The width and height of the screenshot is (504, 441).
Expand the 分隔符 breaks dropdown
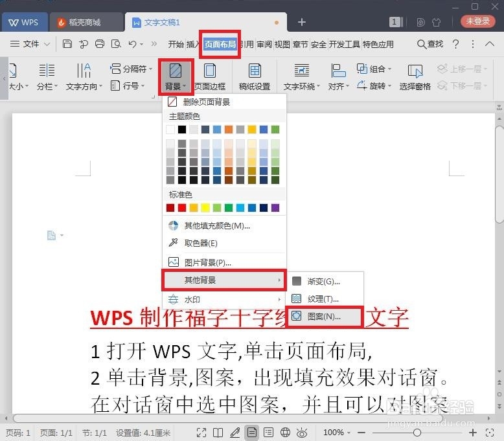tap(150, 69)
